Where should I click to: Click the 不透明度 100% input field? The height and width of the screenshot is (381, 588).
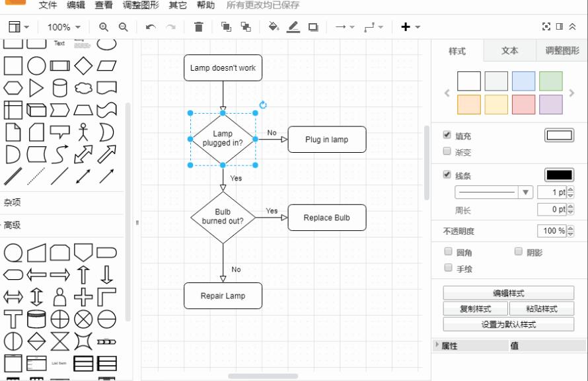pos(552,230)
